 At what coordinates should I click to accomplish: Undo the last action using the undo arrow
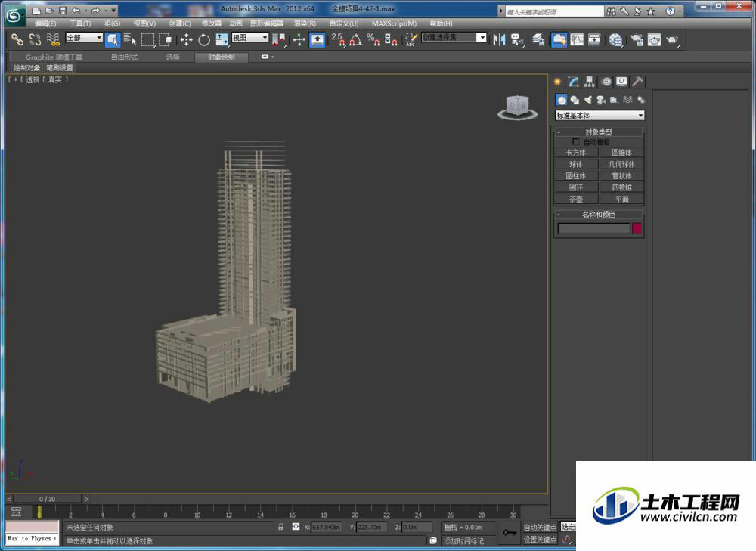tap(76, 10)
